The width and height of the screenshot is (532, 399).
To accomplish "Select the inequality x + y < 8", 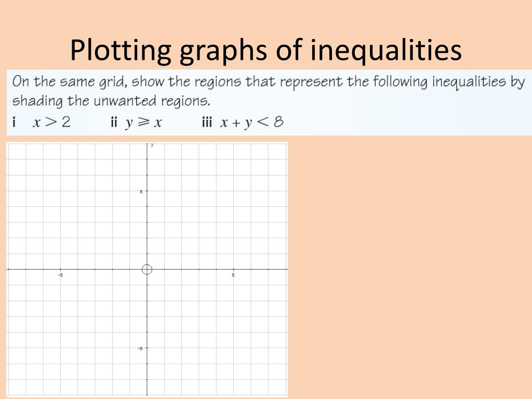I will click(x=251, y=123).
